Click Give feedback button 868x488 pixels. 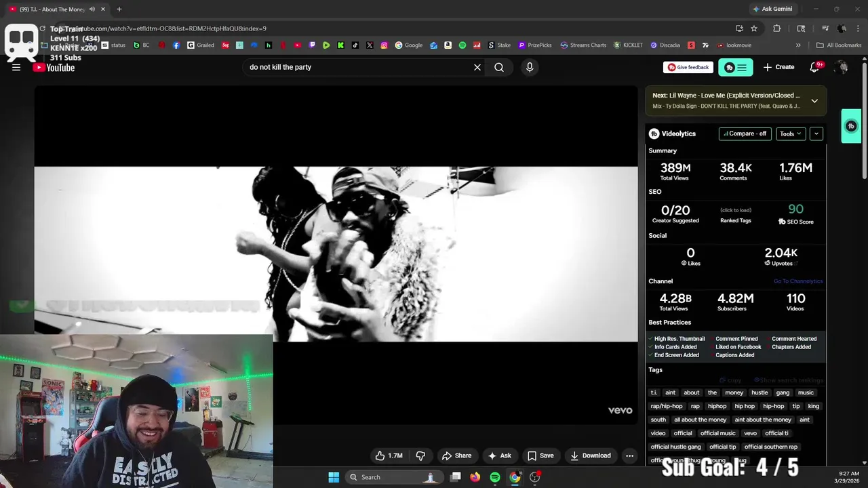[688, 67]
